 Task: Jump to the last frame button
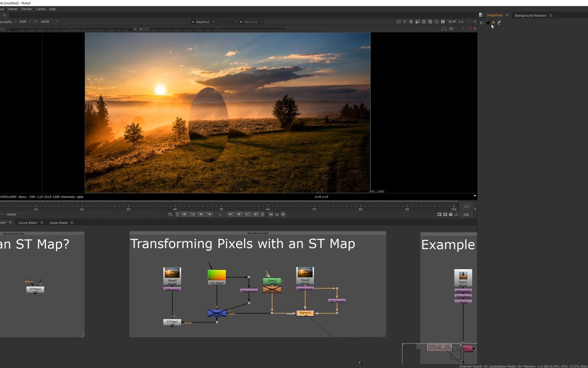coord(256,214)
